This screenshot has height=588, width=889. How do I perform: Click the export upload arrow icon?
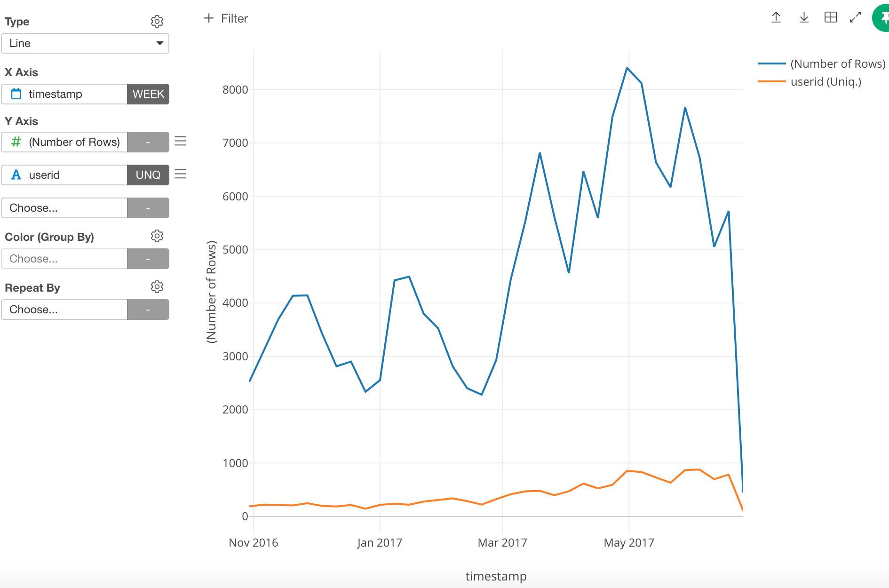776,17
